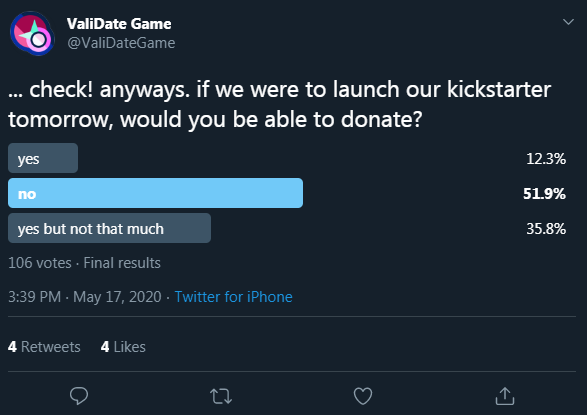
Task: Click the tweet text about kickstarter
Action: coord(279,104)
